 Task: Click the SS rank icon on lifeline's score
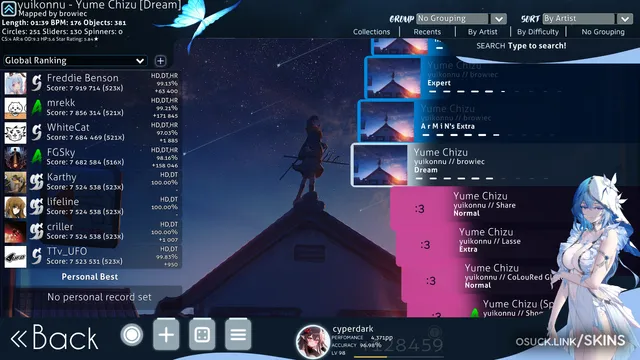tap(37, 207)
